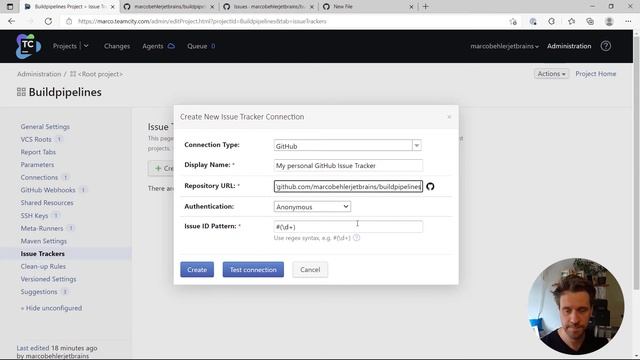Close the Create New Issue Tracker dialog
The width and height of the screenshot is (640, 360).
click(x=449, y=117)
